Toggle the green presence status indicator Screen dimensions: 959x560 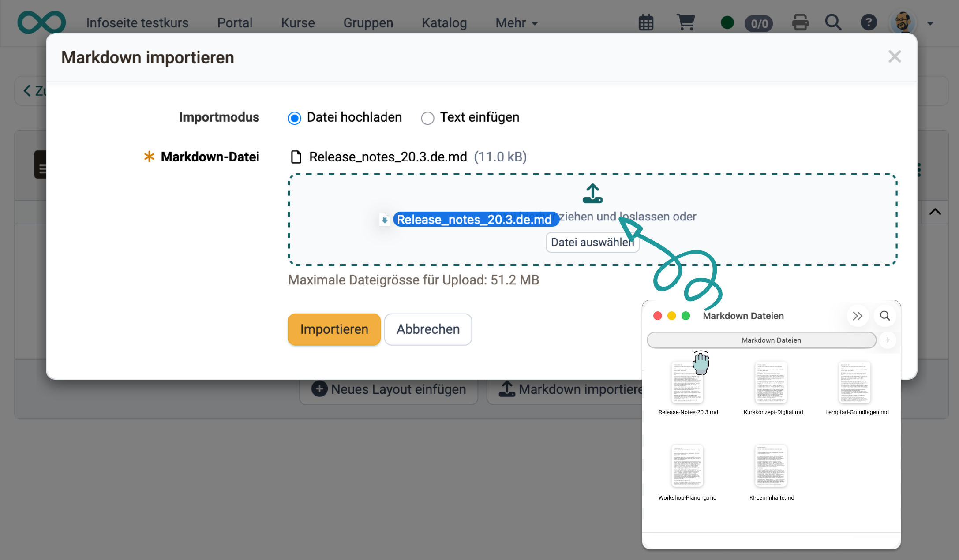[x=727, y=22]
